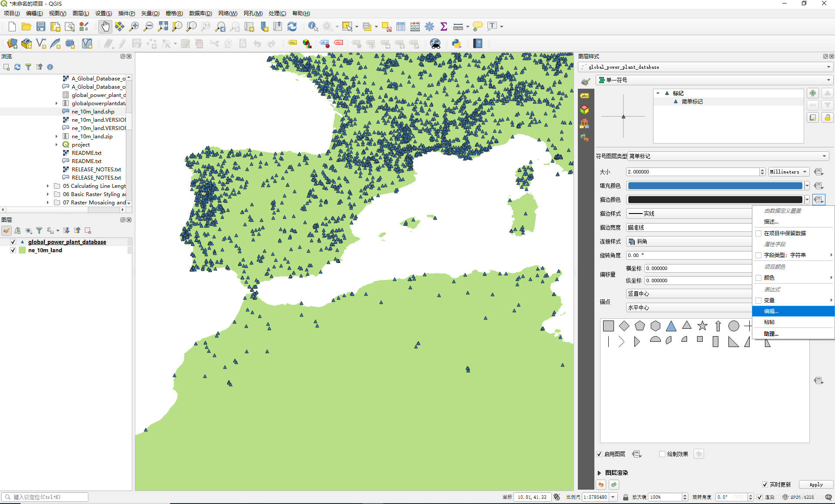Toggle the Render (渲染) checkbox in status bar
Screen dimensions: 835x504
[x=760, y=497]
